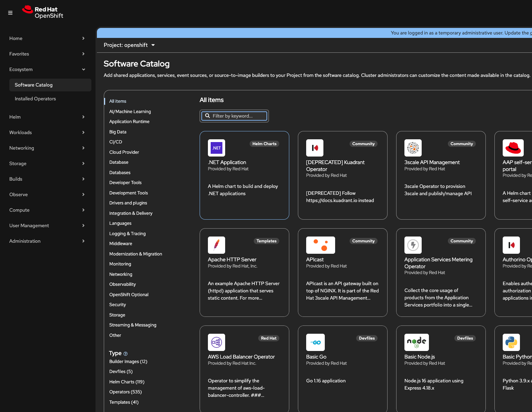This screenshot has width=532, height=412.
Task: Open the APIcast community catalog card
Action: pos(342,272)
